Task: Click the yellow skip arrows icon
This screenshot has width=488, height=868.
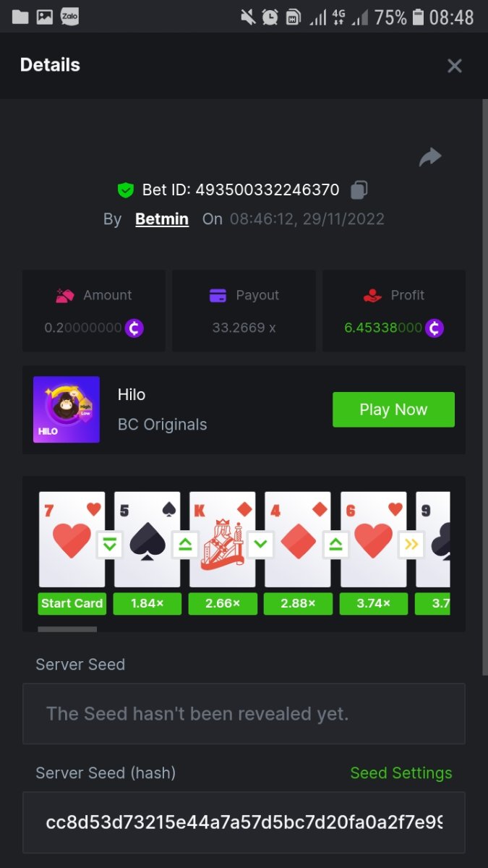Action: click(x=411, y=545)
